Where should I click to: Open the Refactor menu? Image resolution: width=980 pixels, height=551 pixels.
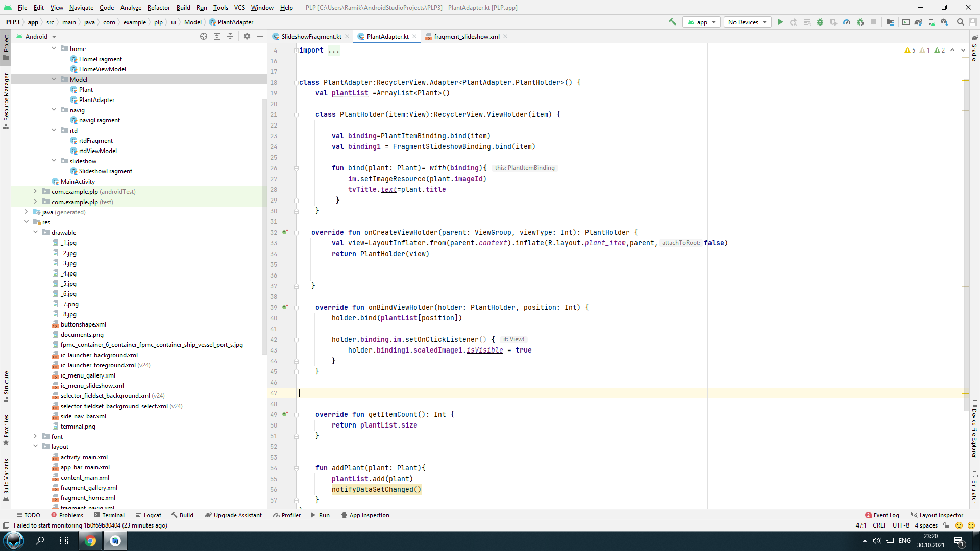click(158, 7)
